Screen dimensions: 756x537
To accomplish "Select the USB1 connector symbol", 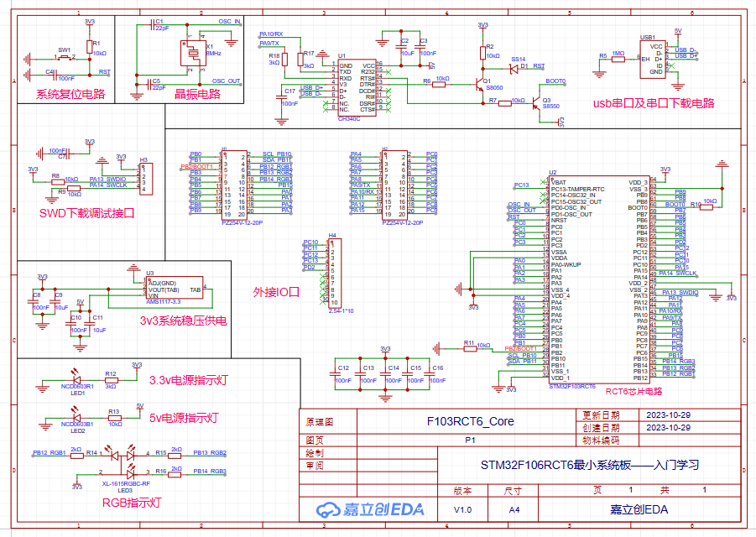I will point(653,60).
